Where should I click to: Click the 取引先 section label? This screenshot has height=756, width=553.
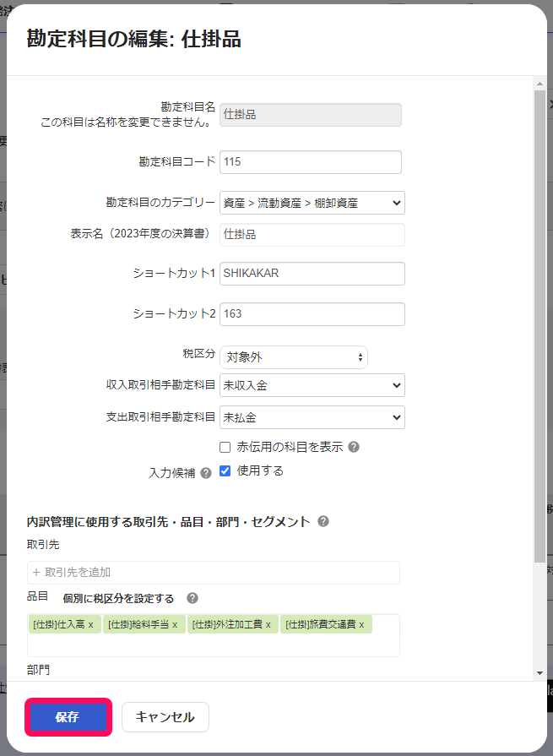pos(43,545)
